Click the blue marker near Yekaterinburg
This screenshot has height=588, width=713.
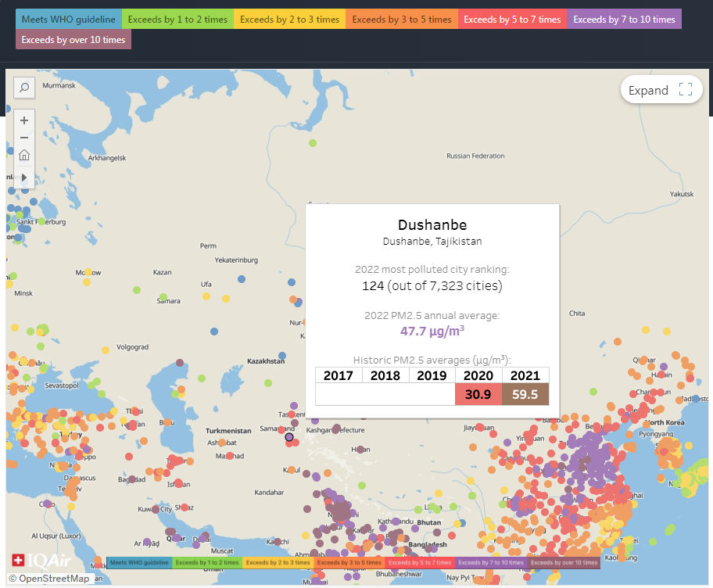pyautogui.click(x=242, y=278)
